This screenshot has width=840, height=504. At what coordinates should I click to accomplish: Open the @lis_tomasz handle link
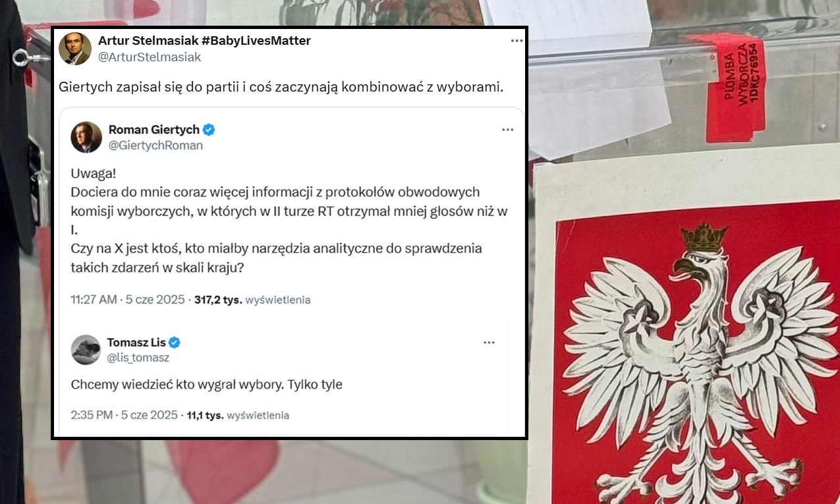(x=138, y=358)
